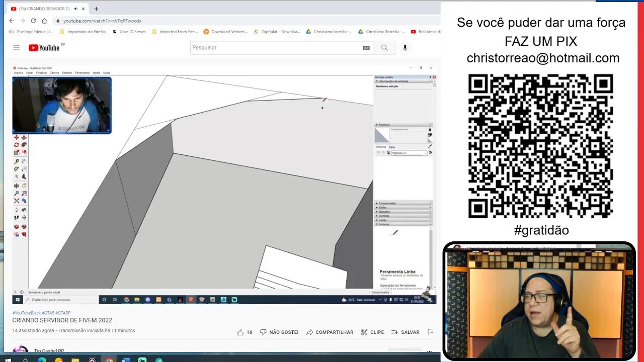
Task: Switch to Chrome on the taskbar
Action: (109, 359)
